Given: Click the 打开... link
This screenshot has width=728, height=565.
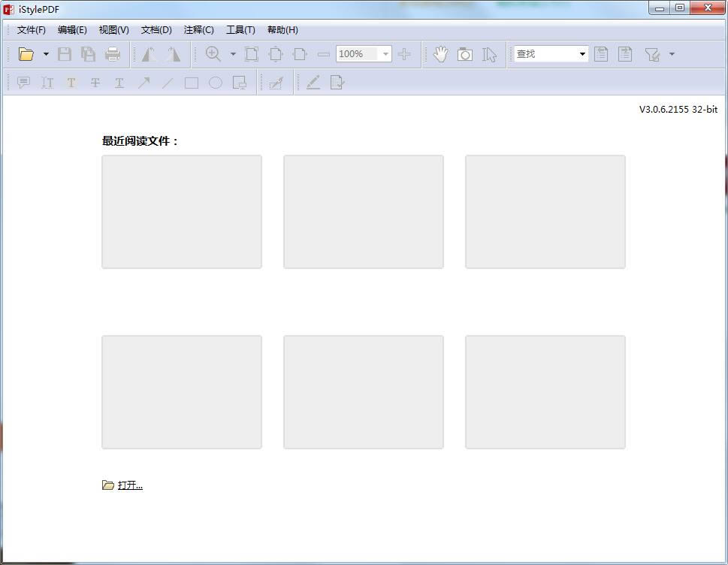Looking at the screenshot, I should click(130, 485).
